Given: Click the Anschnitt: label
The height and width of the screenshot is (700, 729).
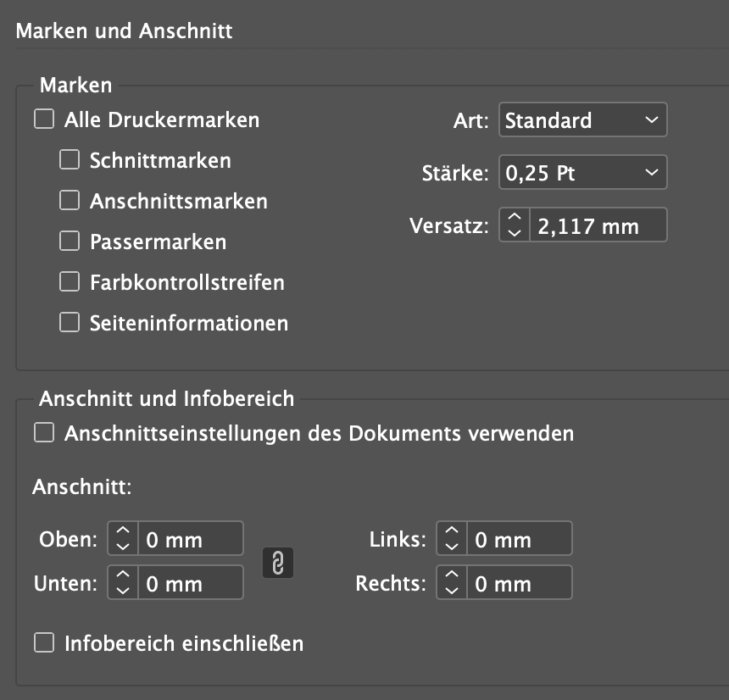Looking at the screenshot, I should pyautogui.click(x=82, y=486).
